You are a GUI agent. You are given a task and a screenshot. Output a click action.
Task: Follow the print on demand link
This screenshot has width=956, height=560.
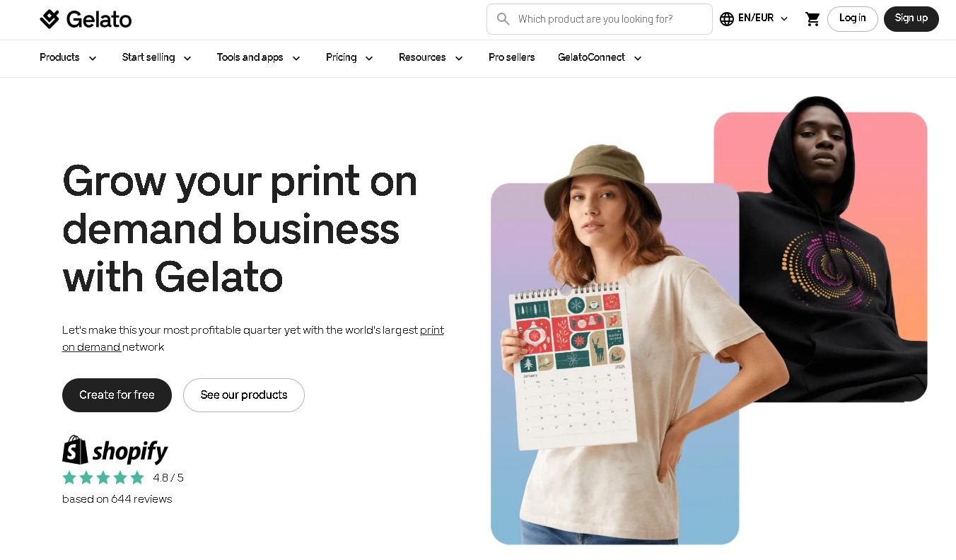point(253,339)
